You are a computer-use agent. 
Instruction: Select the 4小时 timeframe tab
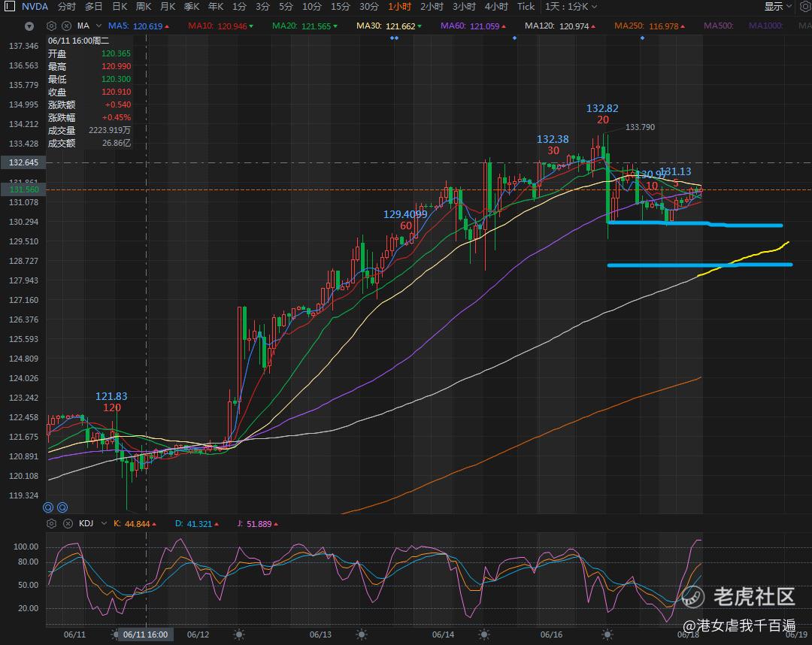[x=496, y=7]
